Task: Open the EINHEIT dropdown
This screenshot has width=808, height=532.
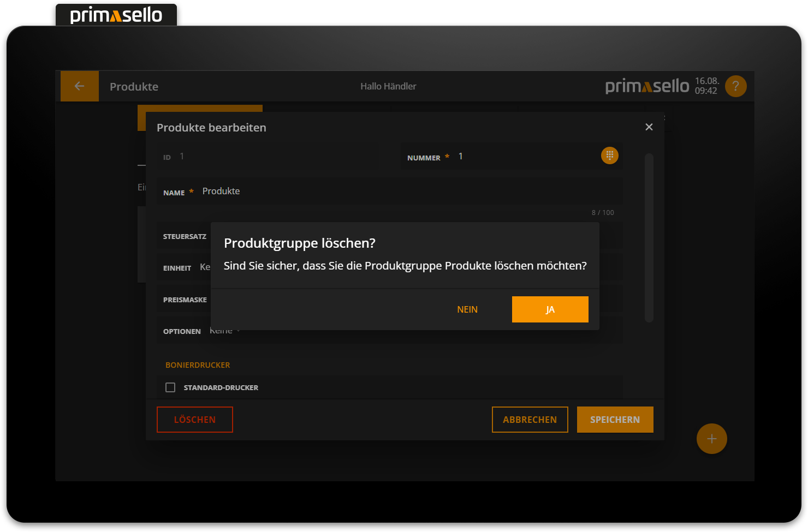Action: [x=205, y=267]
